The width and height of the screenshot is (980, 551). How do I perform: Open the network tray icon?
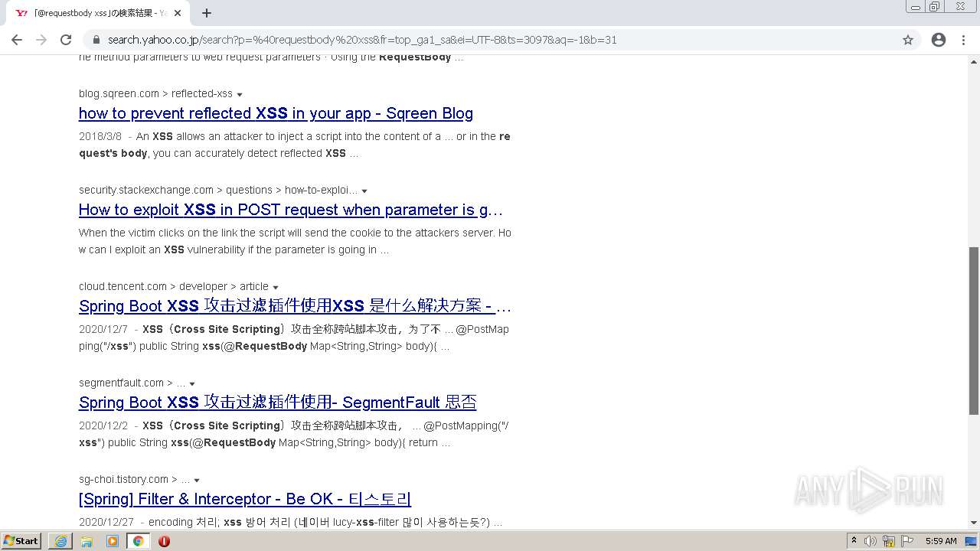pos(889,541)
